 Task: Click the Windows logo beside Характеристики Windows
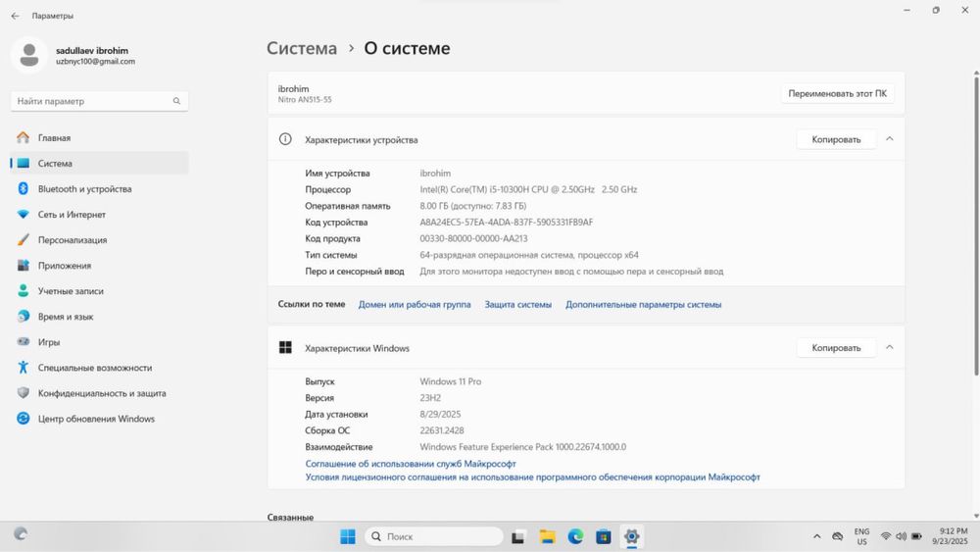click(x=285, y=348)
